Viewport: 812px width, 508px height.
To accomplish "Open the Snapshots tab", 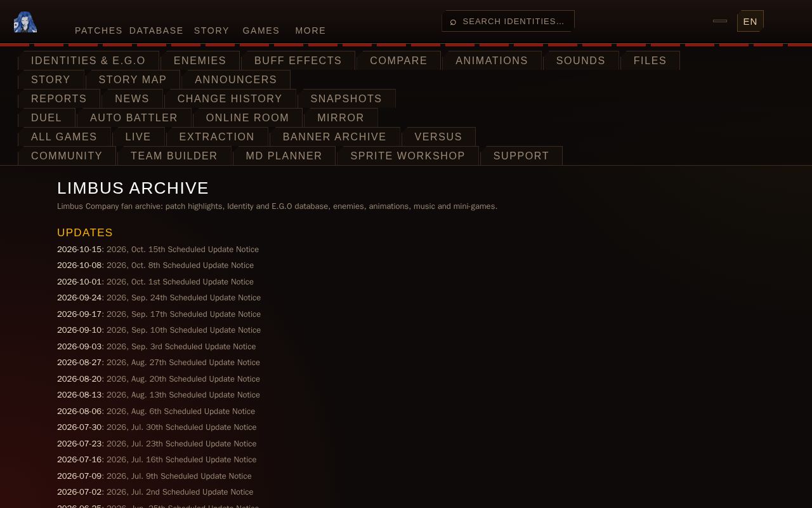I will (346, 98).
